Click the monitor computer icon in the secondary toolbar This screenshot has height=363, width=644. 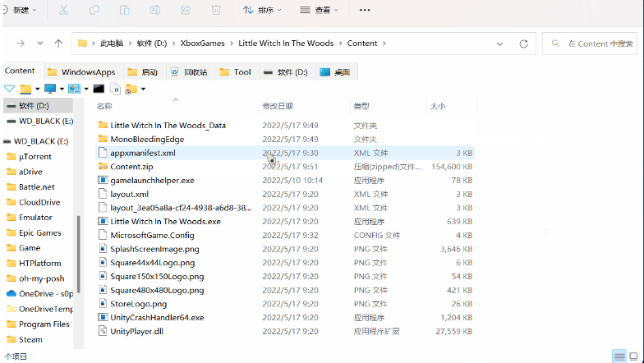[50, 89]
